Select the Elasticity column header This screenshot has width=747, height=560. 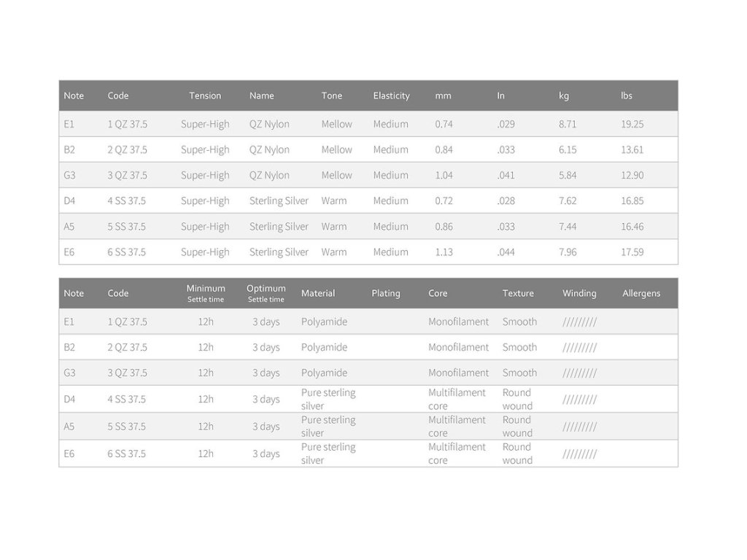click(x=391, y=96)
